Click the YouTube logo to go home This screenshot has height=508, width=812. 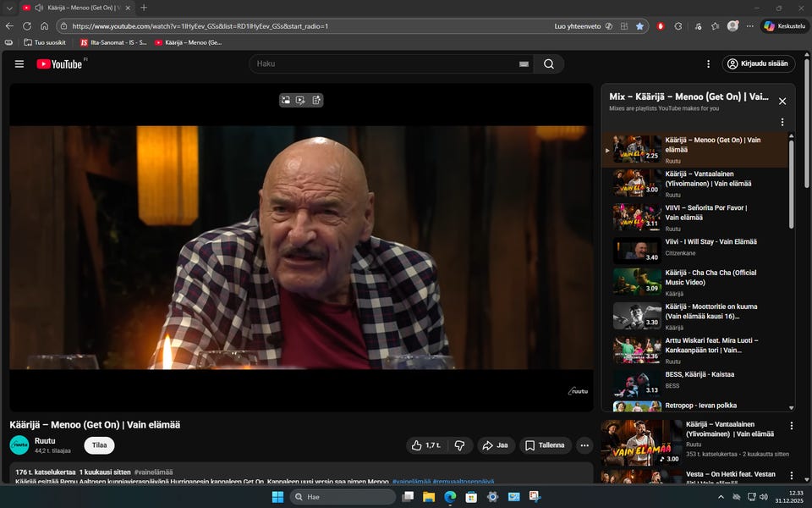point(59,64)
